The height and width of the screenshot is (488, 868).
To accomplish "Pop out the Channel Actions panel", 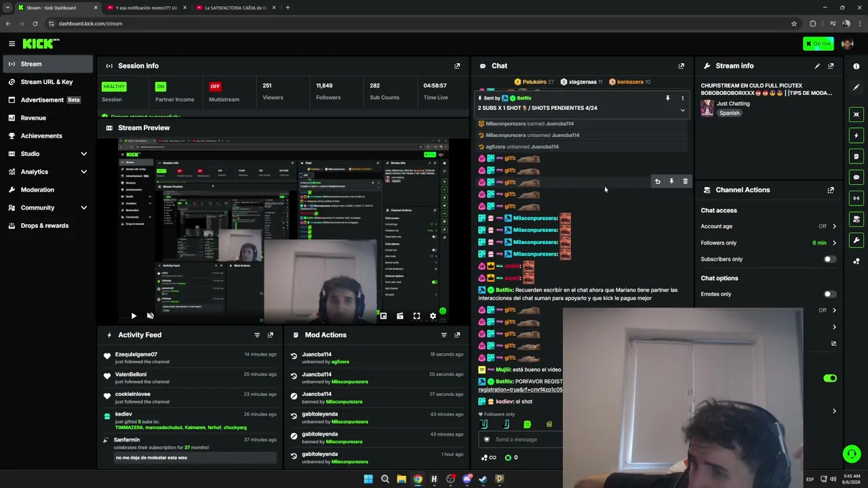I will point(831,190).
